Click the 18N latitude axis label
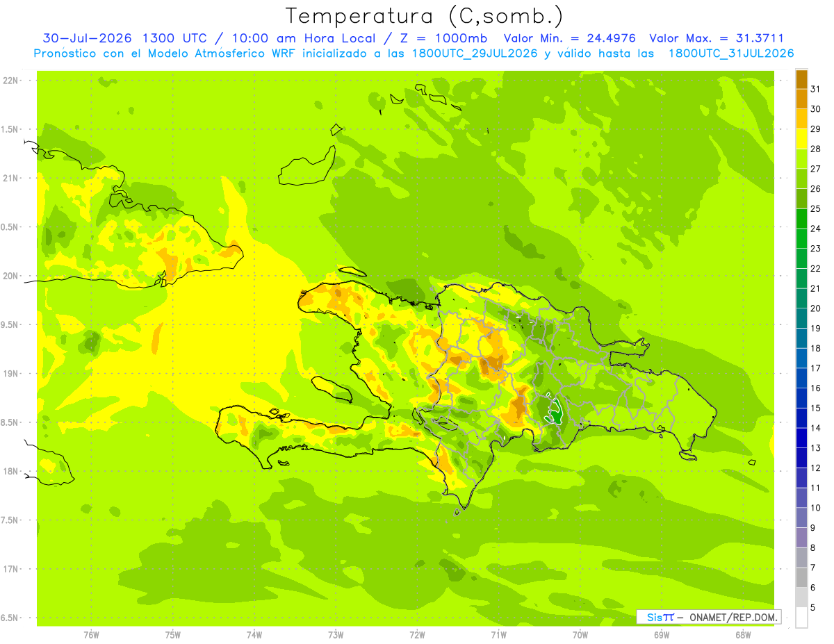Viewport: 834px width, 644px height. pyautogui.click(x=10, y=471)
